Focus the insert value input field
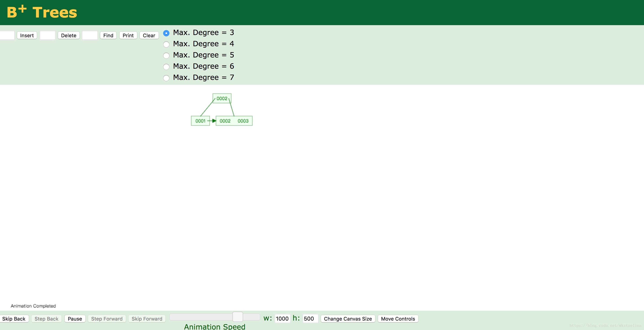Viewport: 644px width, 330px height. point(7,35)
